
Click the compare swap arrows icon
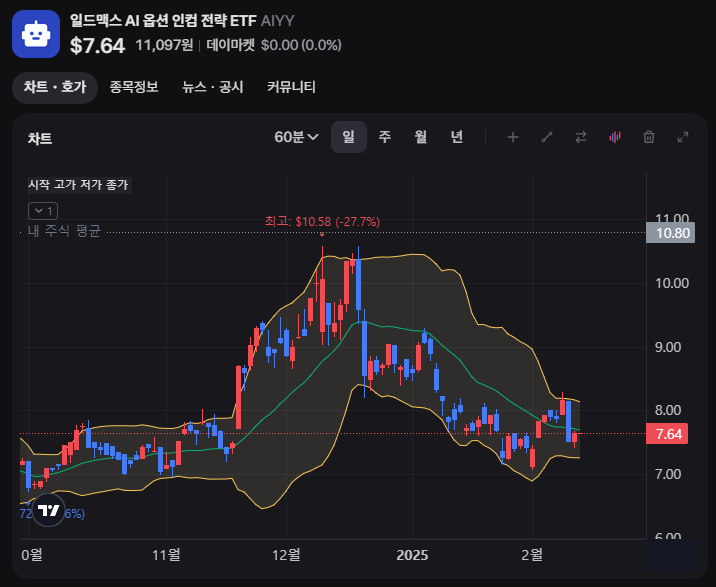point(580,137)
